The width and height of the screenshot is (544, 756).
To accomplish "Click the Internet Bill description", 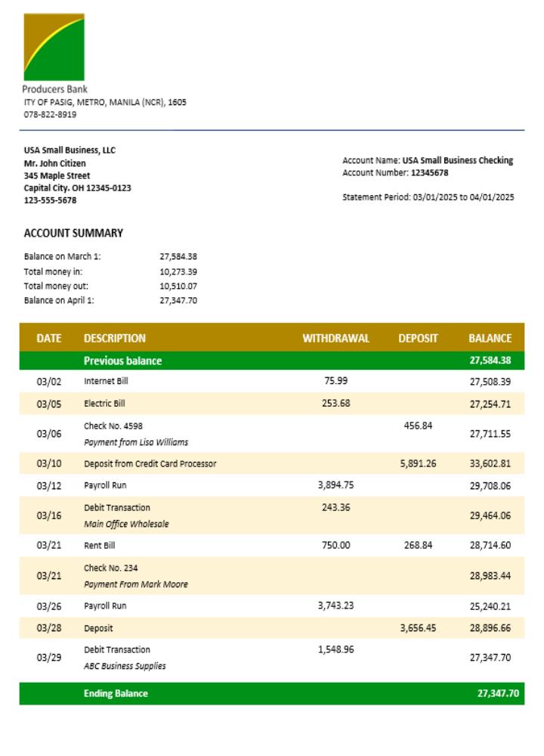I will [x=106, y=382].
